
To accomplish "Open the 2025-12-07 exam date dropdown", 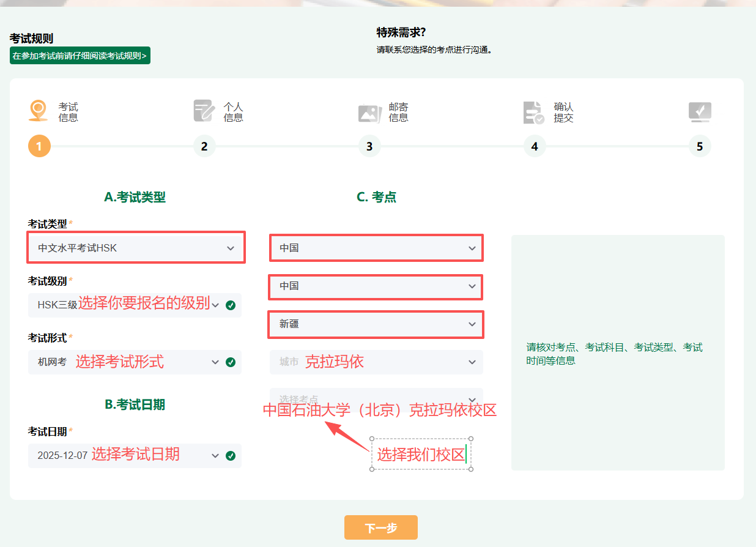I will (215, 456).
